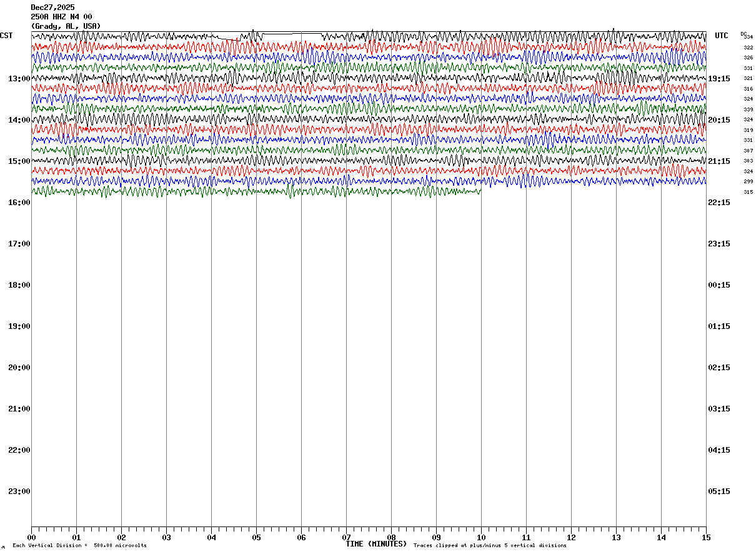Select the 15:00 CST hour label
Image resolution: width=756 pixels, height=554 pixels.
pos(19,161)
